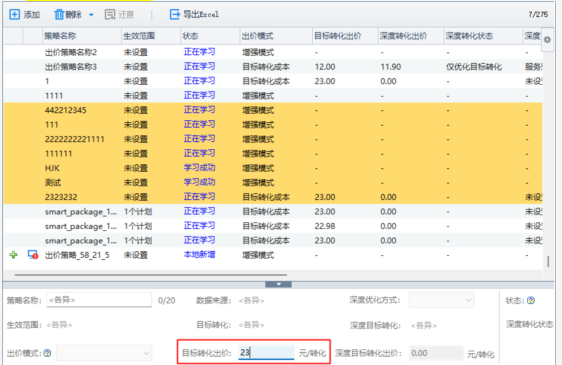Screen dimensions: 562x365
Task: Click the green plus icon beside 出价策略_58_21_5
Action: tap(13, 255)
